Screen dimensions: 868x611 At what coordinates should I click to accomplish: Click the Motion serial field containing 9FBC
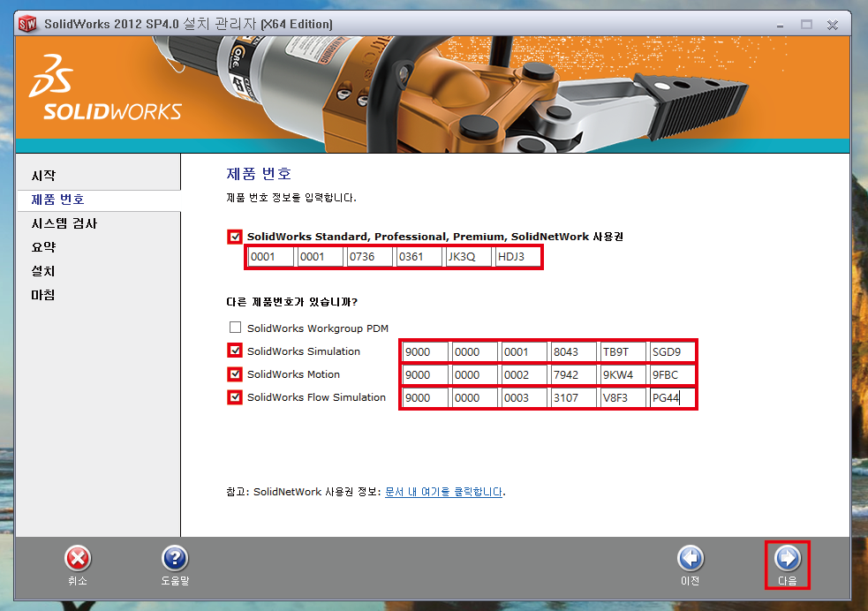point(672,375)
